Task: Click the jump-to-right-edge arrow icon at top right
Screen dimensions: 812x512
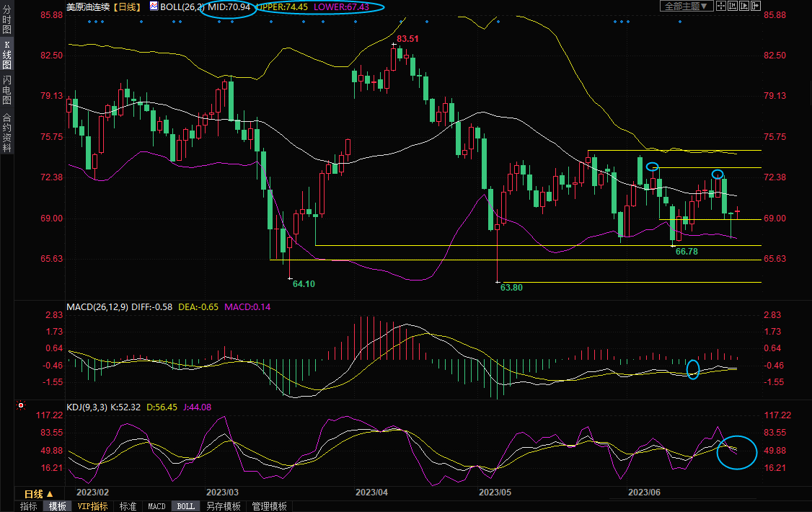Action: click(x=756, y=6)
